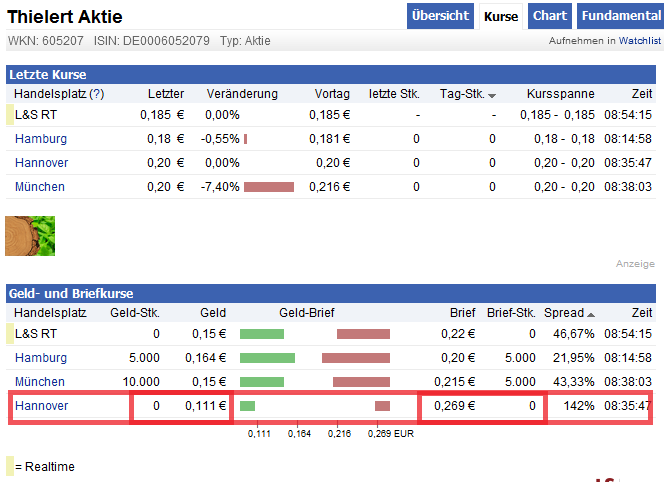
Task: Select the Kurse tab
Action: tap(501, 17)
